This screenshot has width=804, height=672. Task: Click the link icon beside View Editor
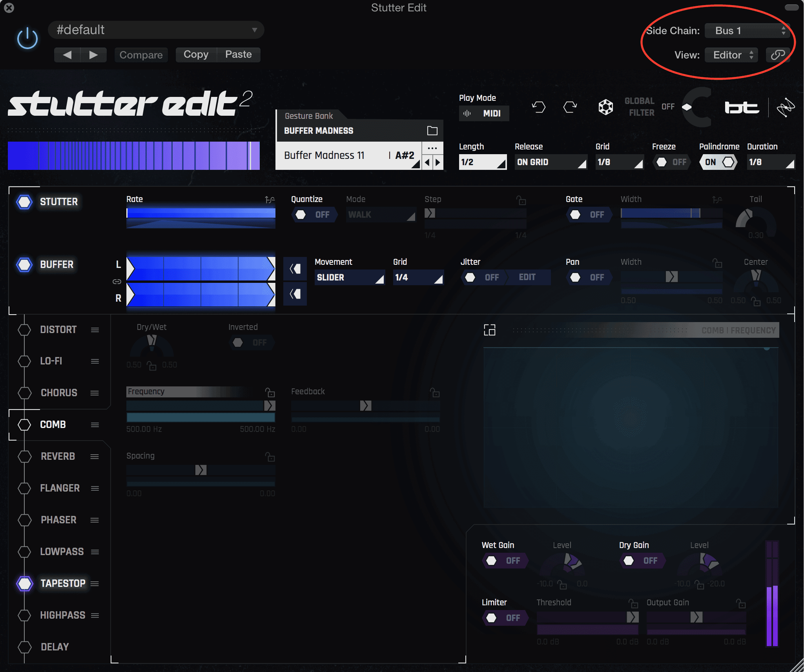778,55
